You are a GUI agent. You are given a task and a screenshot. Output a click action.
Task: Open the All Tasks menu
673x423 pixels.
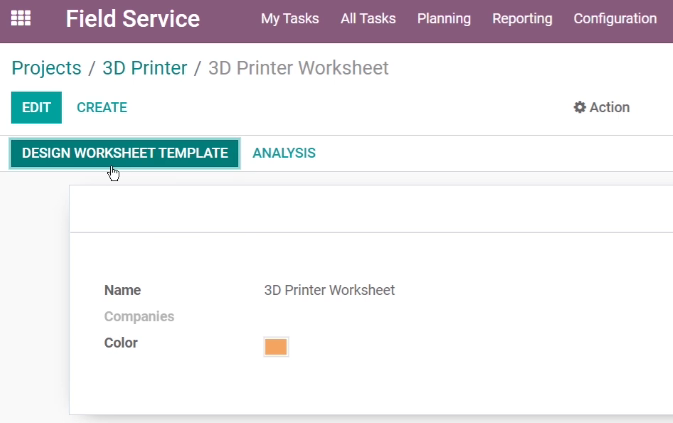pyautogui.click(x=368, y=19)
